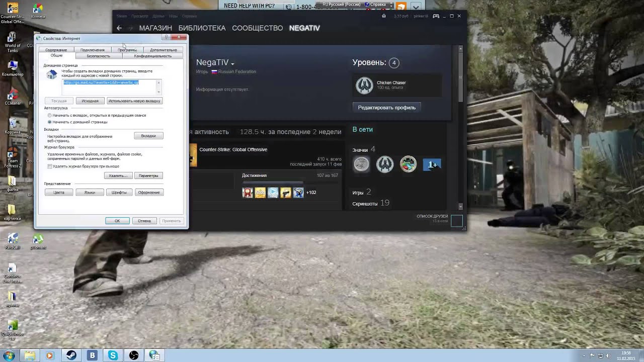This screenshot has height=362, width=644.
Task: Open the Continue Live Install shortcut
Action: 13,273
